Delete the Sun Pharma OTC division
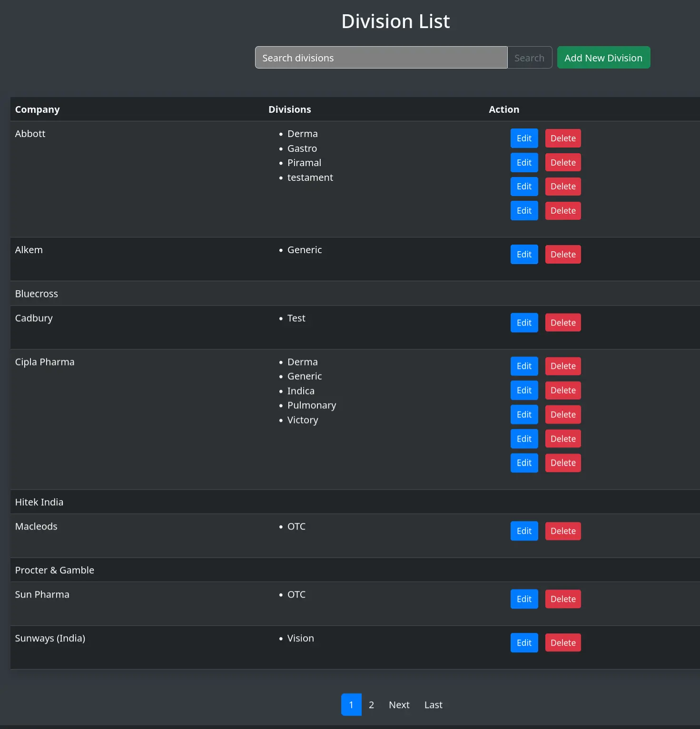Image resolution: width=700 pixels, height=729 pixels. 563,599
